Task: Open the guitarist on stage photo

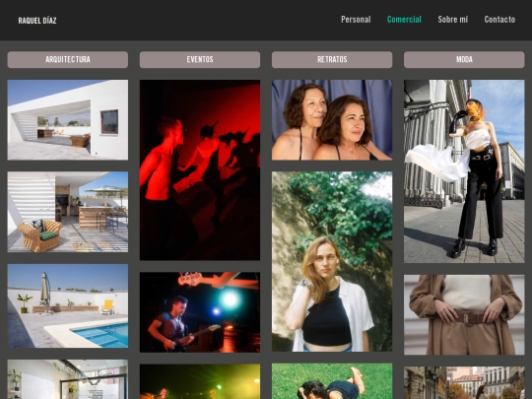Action: point(200,312)
